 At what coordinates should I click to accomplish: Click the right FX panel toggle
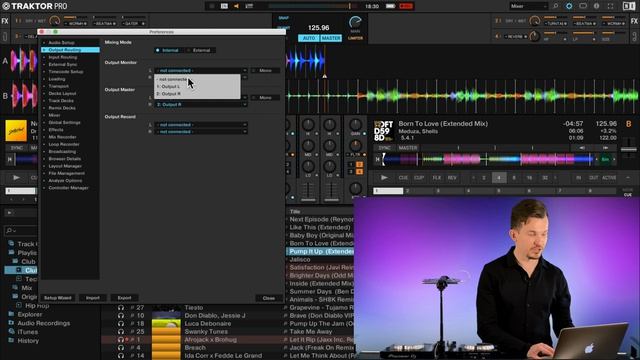pos(634,21)
